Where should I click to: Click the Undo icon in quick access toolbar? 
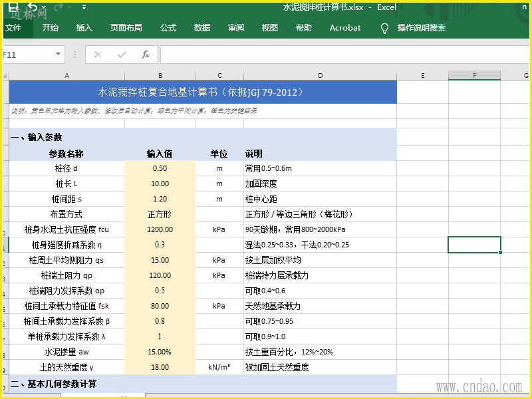[32, 7]
